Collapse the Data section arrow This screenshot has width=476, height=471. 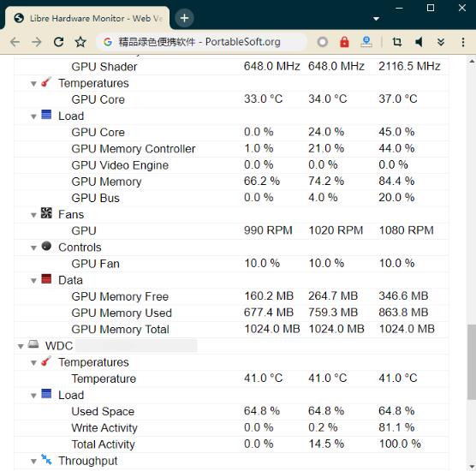[x=33, y=281]
